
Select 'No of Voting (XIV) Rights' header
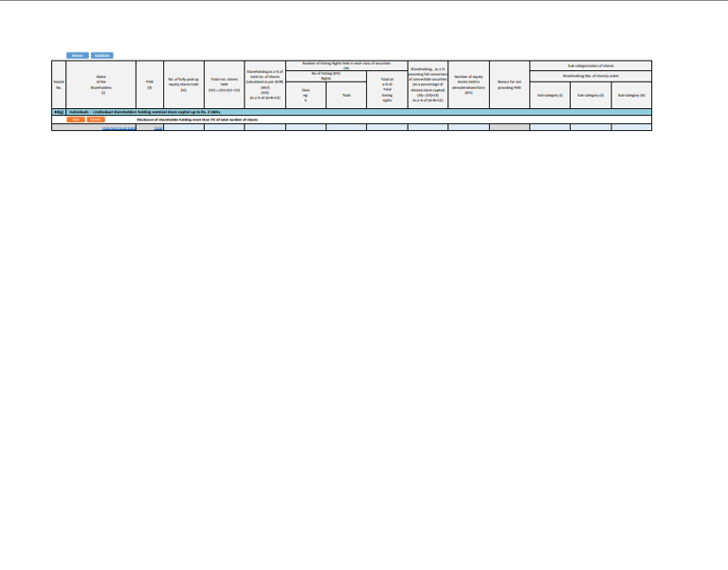coord(326,76)
